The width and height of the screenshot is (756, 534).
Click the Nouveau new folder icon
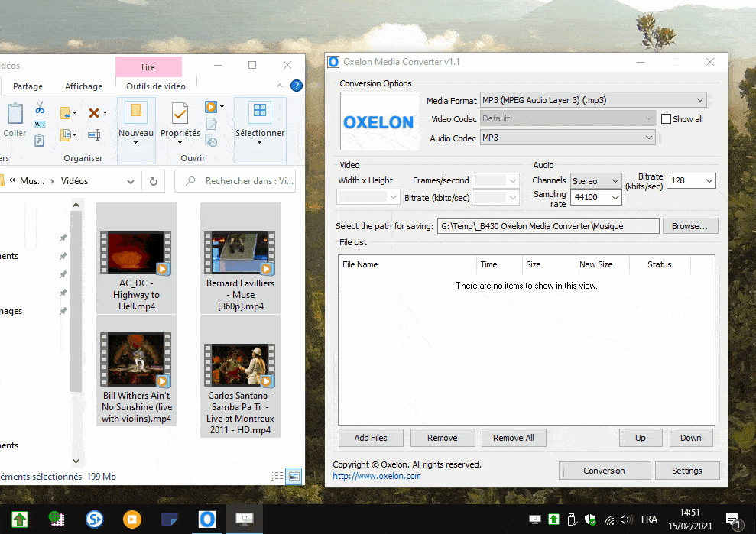pos(136,112)
